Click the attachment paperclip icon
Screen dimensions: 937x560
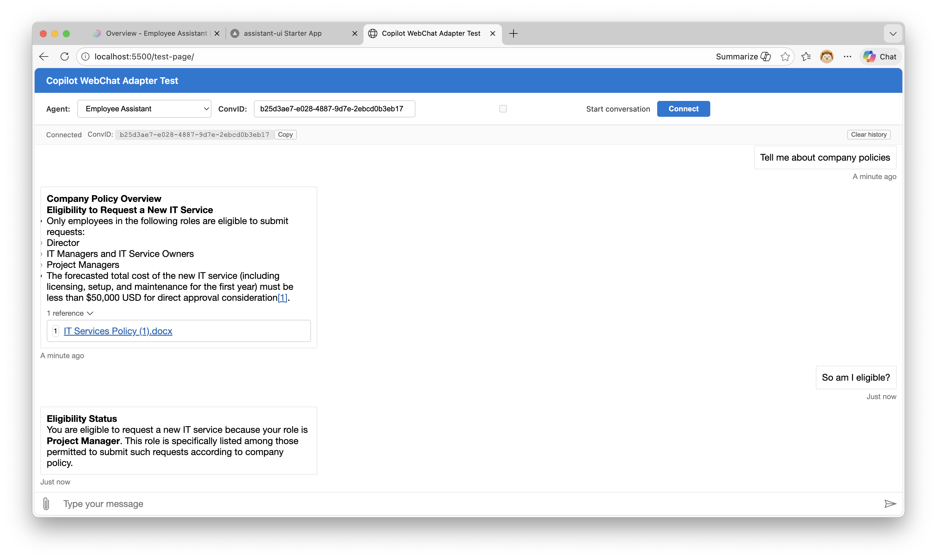pyautogui.click(x=46, y=503)
